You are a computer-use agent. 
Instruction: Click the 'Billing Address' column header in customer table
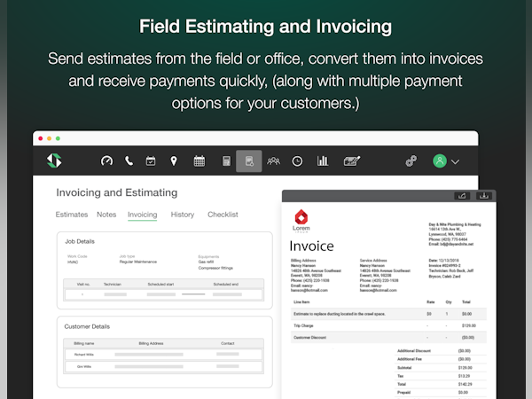[x=151, y=343]
